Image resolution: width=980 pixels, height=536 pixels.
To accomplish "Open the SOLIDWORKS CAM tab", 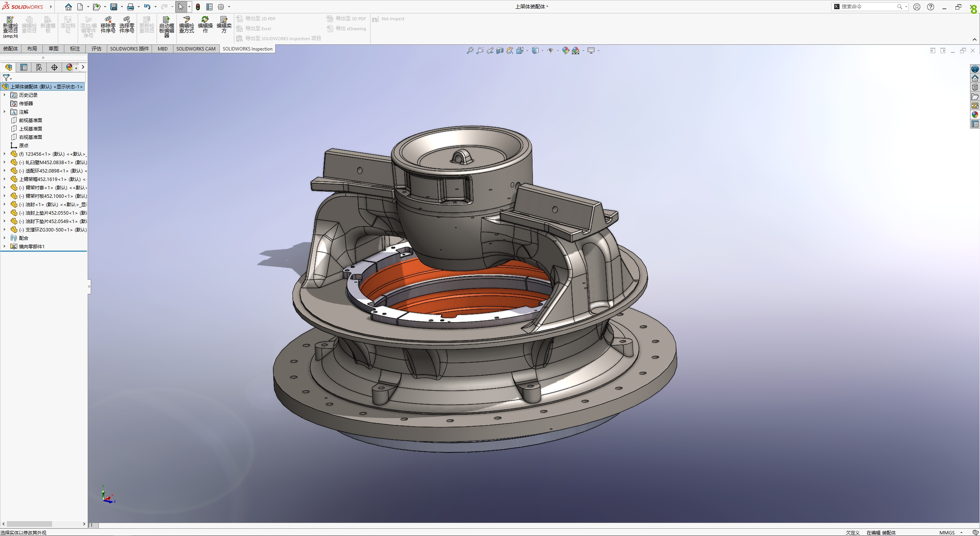I will (x=196, y=49).
